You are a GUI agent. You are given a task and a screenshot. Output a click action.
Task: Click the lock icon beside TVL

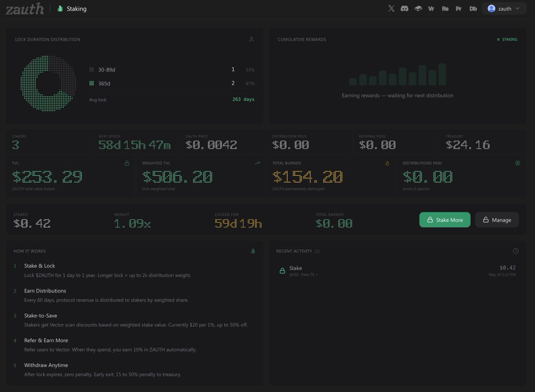(127, 163)
